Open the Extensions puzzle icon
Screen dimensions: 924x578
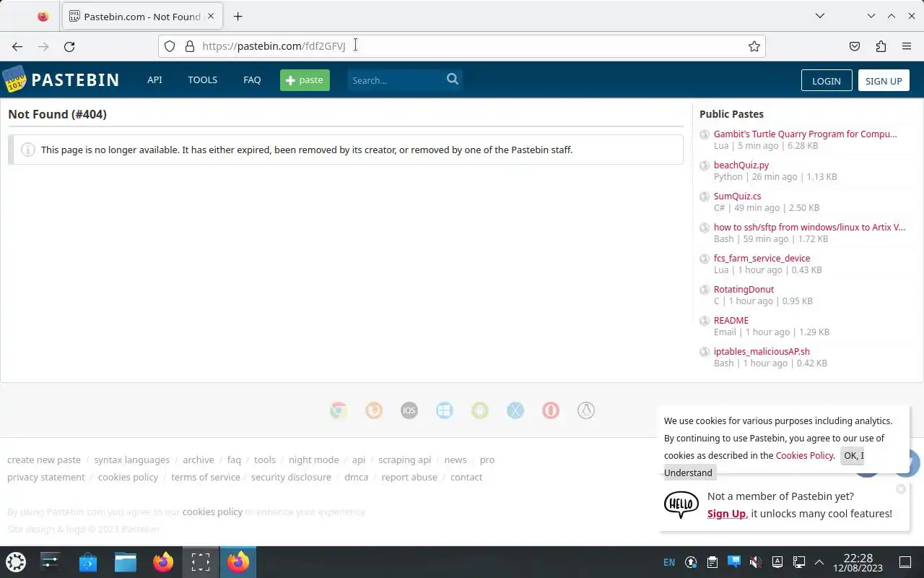pyautogui.click(x=881, y=46)
